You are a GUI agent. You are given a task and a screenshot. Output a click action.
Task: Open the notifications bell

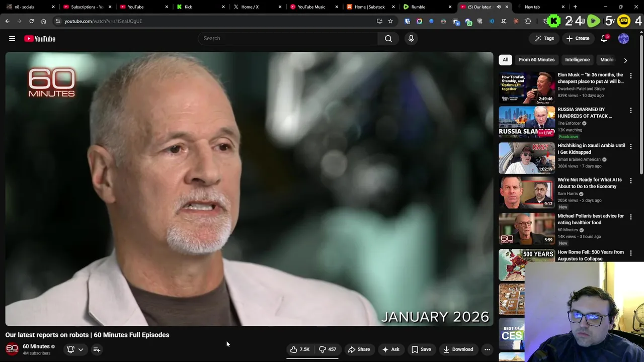click(604, 38)
